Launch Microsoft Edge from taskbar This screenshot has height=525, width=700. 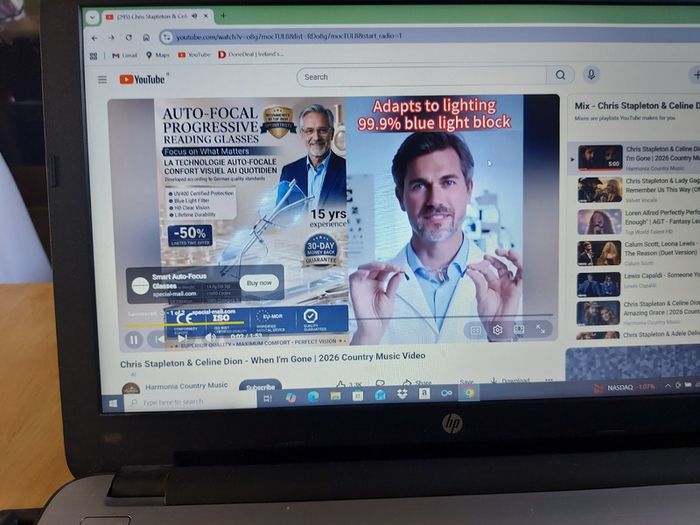[x=313, y=396]
